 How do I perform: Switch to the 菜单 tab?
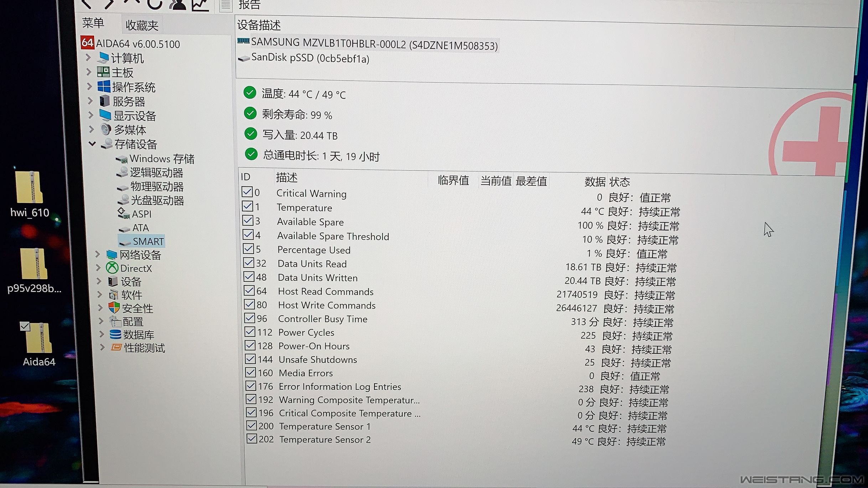(x=93, y=23)
